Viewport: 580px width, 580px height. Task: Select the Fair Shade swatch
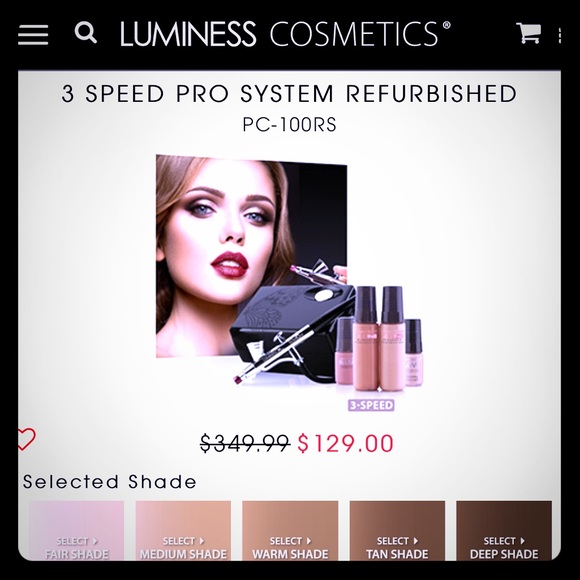pos(77,531)
